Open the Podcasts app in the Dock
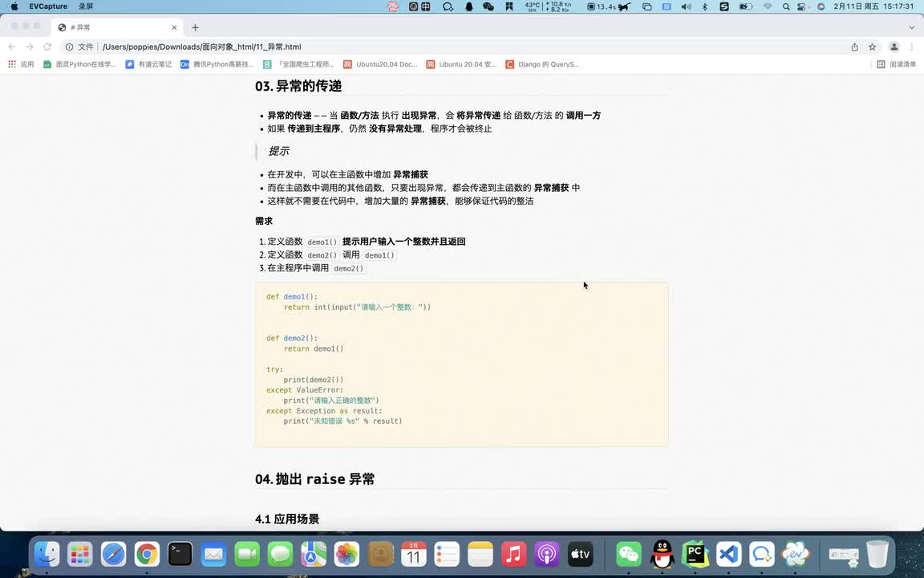The height and width of the screenshot is (578, 924). pos(547,555)
